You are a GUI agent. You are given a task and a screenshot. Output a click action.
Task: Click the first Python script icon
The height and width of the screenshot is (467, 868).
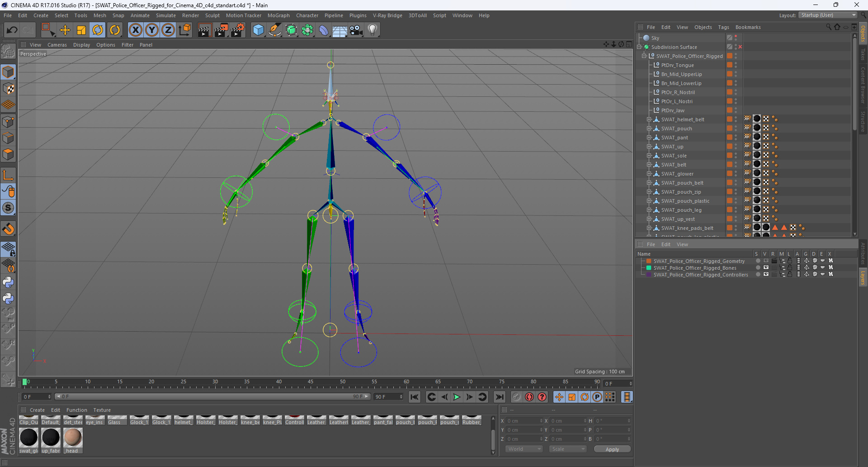point(8,282)
